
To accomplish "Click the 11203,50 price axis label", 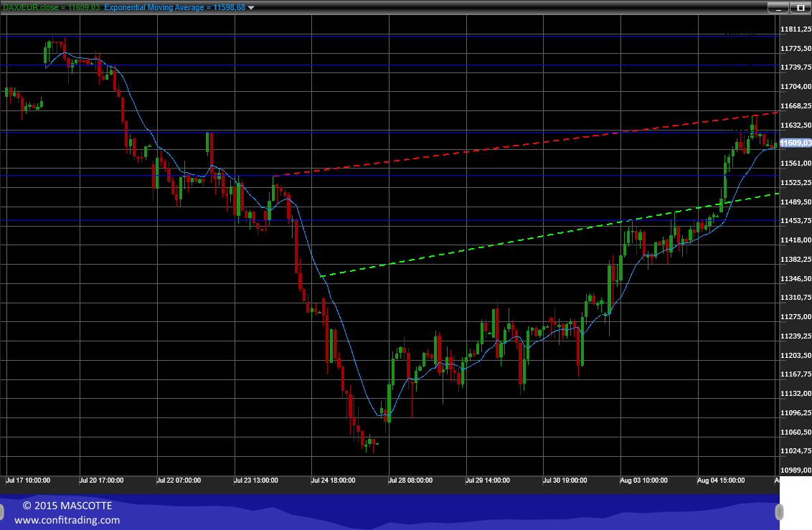I will click(796, 356).
